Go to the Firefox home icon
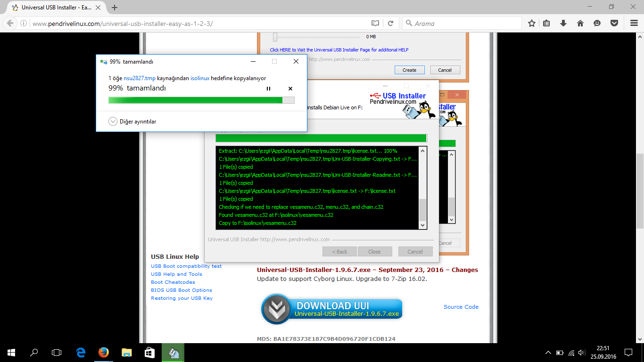Image resolution: width=644 pixels, height=362 pixels. tap(580, 23)
